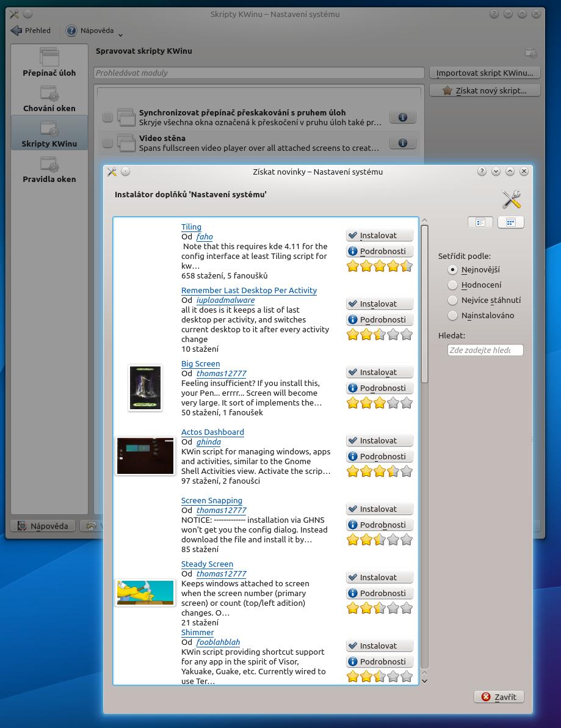Image resolution: width=561 pixels, height=728 pixels.
Task: Open Screen Snapping title link
Action: [x=212, y=501]
